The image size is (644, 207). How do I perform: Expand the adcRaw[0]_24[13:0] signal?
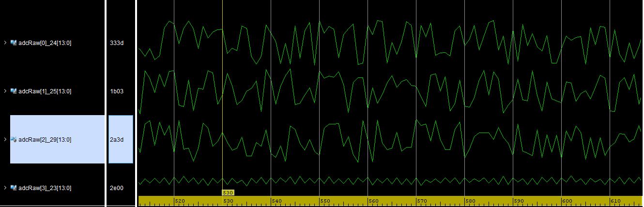click(5, 43)
